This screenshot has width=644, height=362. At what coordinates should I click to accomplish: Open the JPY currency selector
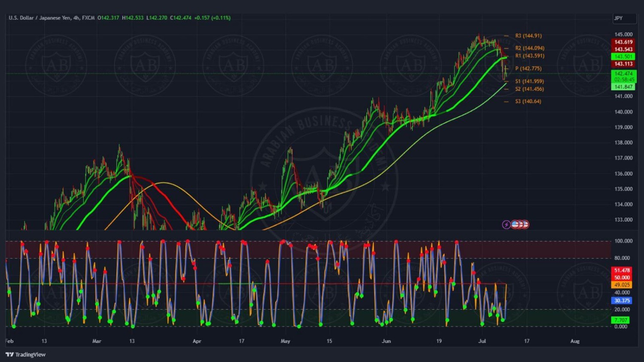pos(624,18)
